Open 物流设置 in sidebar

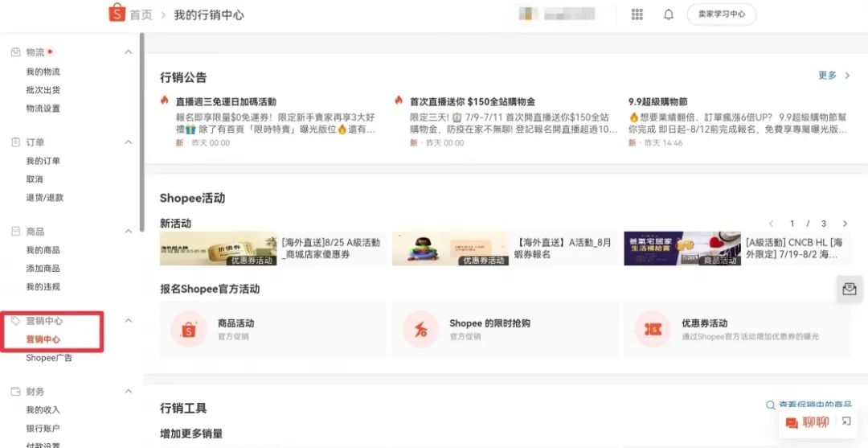[43, 109]
